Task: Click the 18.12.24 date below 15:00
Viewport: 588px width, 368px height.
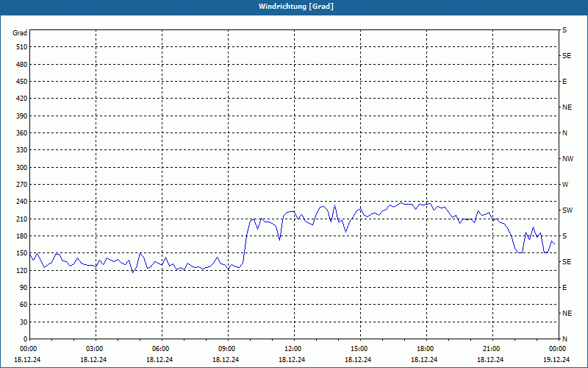Action: tap(358, 360)
